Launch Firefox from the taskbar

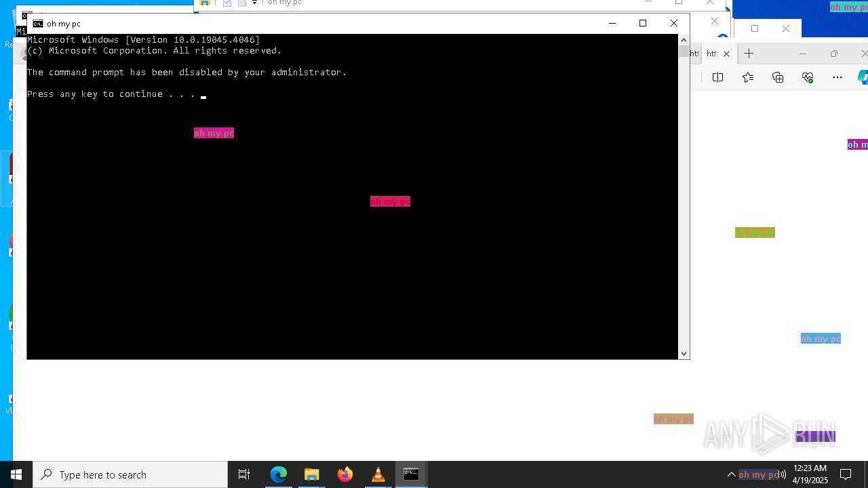[x=345, y=474]
